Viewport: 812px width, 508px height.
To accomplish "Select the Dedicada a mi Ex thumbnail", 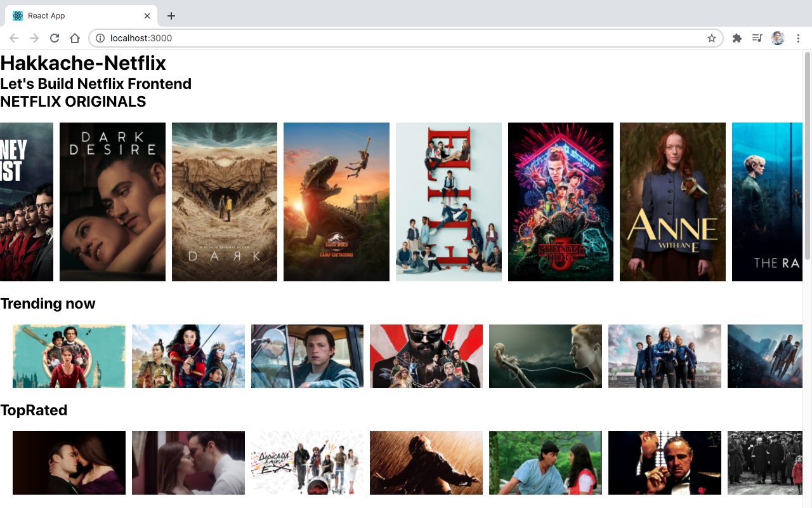I will click(x=307, y=463).
